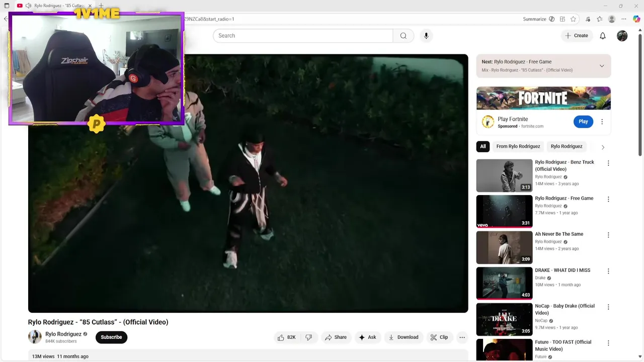Expand the Next: Free Game mix panel
The image size is (644, 362).
click(x=602, y=66)
